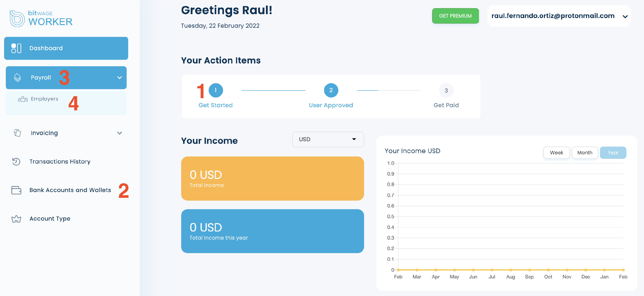Switch income chart to Month view
This screenshot has width=644, height=296.
pos(585,153)
